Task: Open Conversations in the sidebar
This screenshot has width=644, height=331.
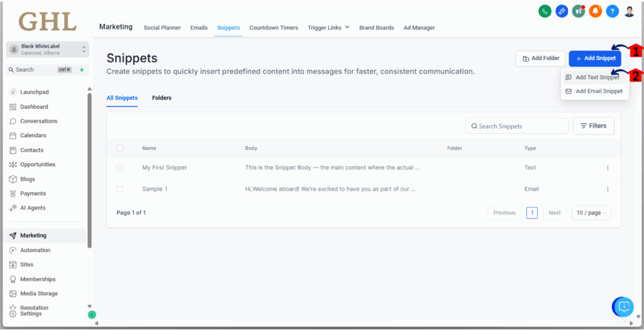Action: (x=38, y=121)
